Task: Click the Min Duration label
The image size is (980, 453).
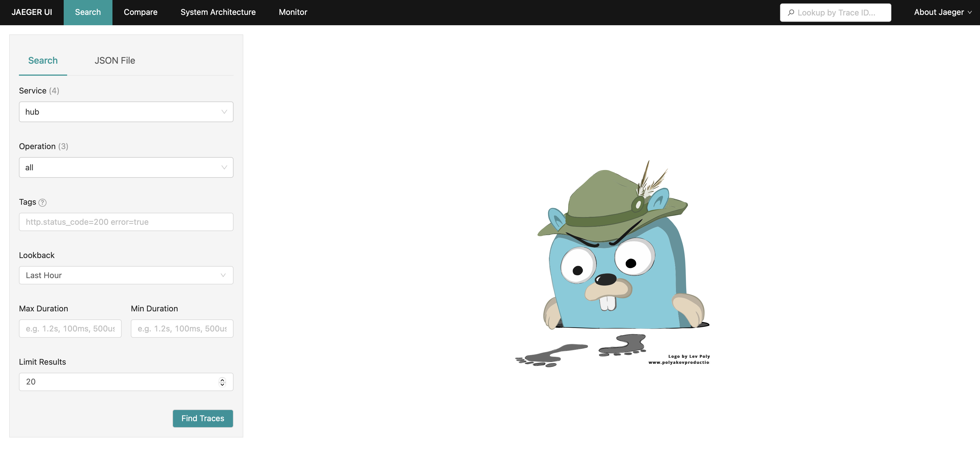Action: (x=154, y=308)
